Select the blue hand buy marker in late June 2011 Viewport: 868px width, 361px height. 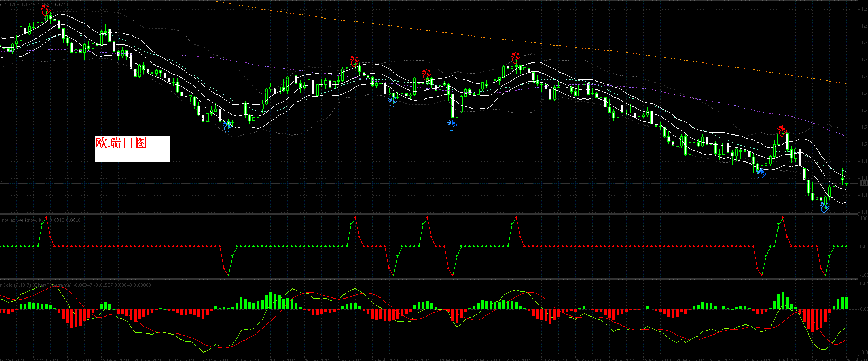(761, 173)
